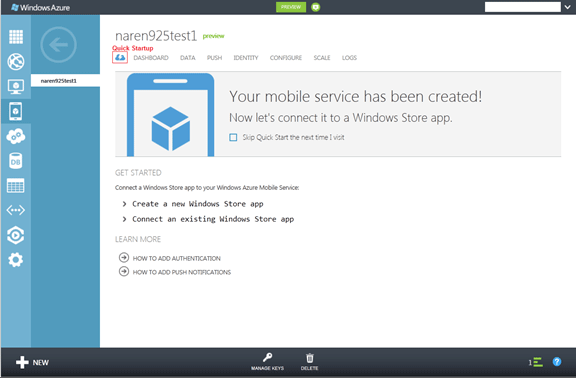Switch to the Push tab
The image size is (576, 378).
[215, 58]
